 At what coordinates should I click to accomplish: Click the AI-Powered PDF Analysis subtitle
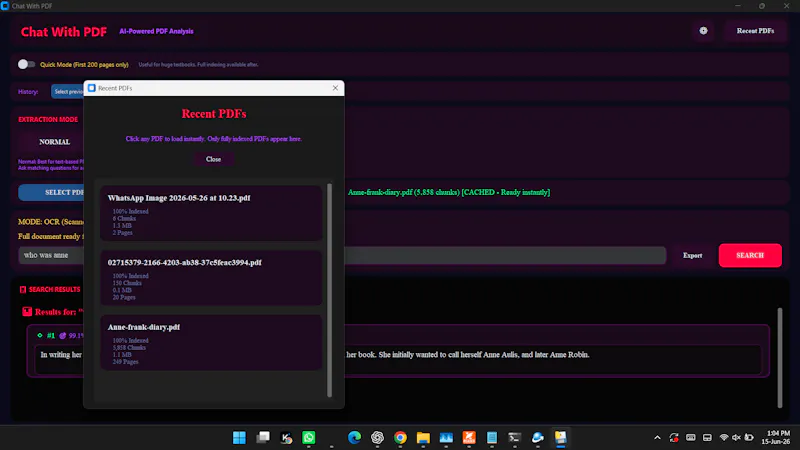(x=156, y=31)
